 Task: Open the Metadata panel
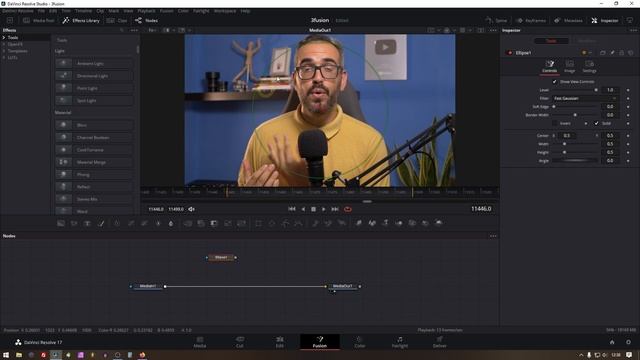tap(568, 20)
